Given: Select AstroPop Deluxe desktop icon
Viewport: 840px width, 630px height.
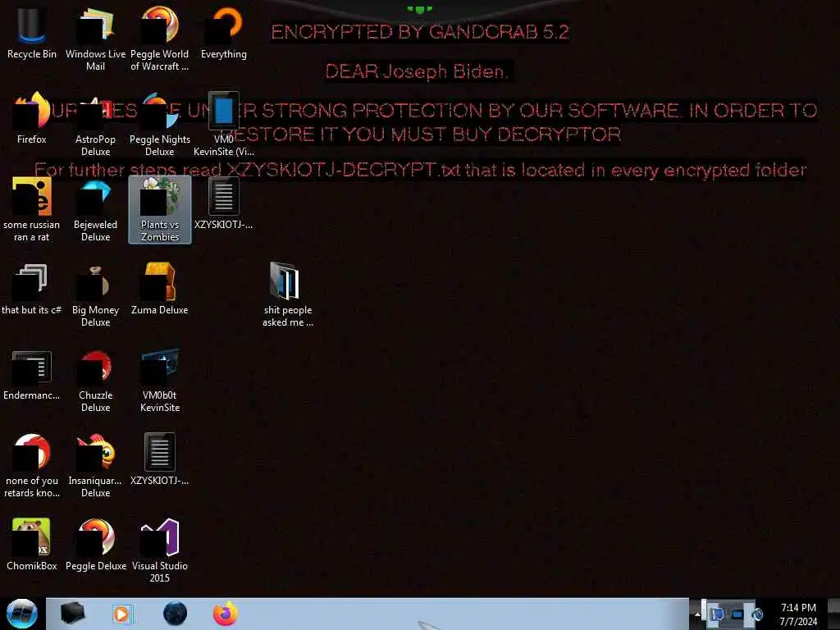Looking at the screenshot, I should coord(95,123).
